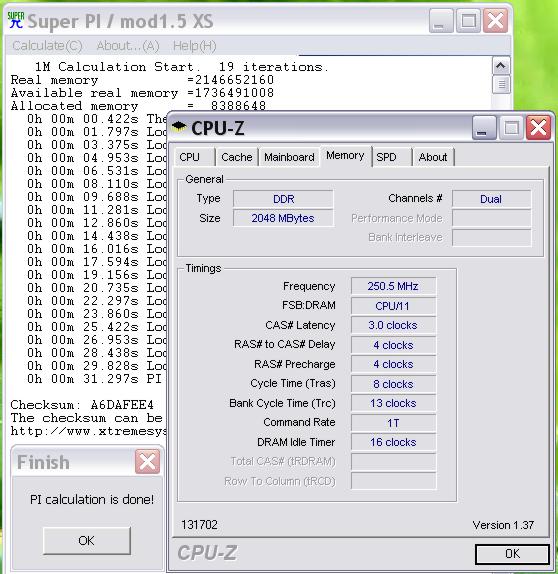The height and width of the screenshot is (574, 558).
Task: Click the Available real memory line
Action: [142, 93]
